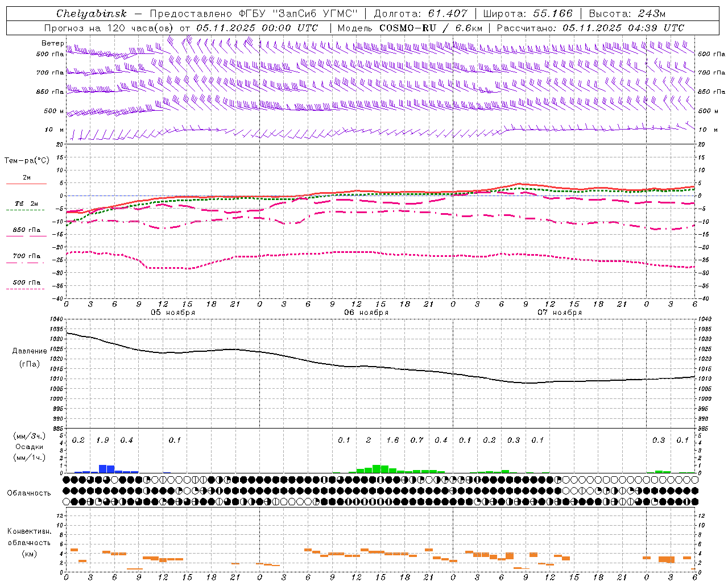
Task: Click the "Рассчитано: 05.11.2025 04:39 UTC" text
Action: [590, 28]
